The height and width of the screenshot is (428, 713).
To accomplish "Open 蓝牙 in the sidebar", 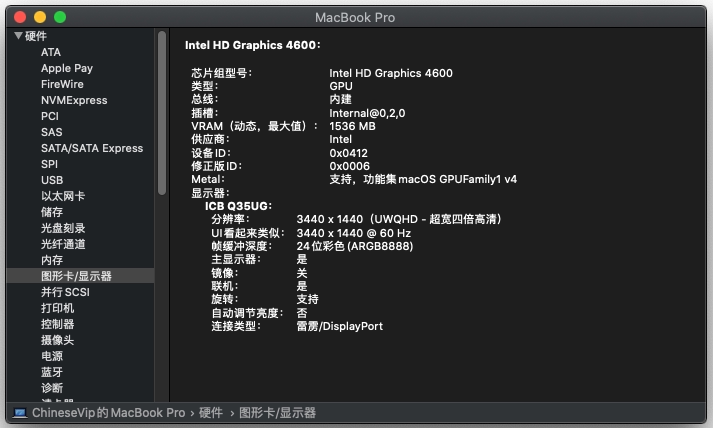I will click(52, 372).
